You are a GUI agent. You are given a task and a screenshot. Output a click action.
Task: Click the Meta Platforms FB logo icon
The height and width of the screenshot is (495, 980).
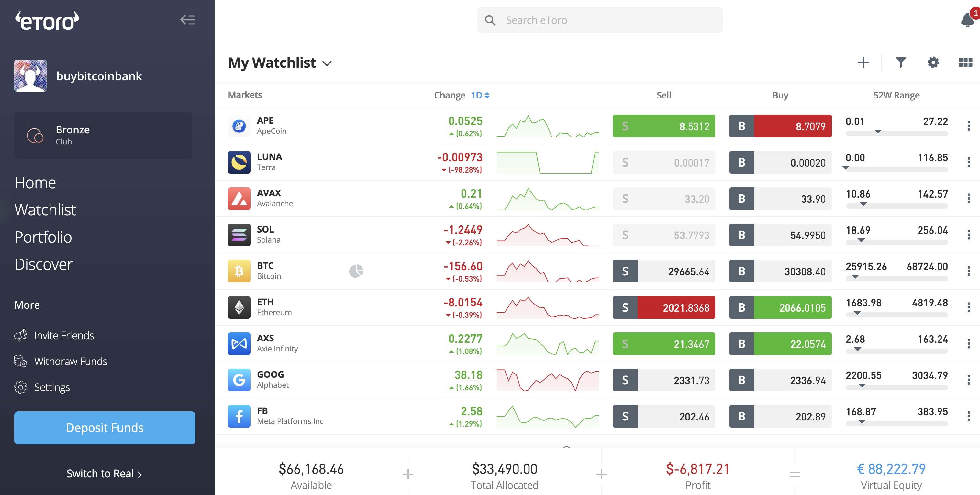coord(239,416)
